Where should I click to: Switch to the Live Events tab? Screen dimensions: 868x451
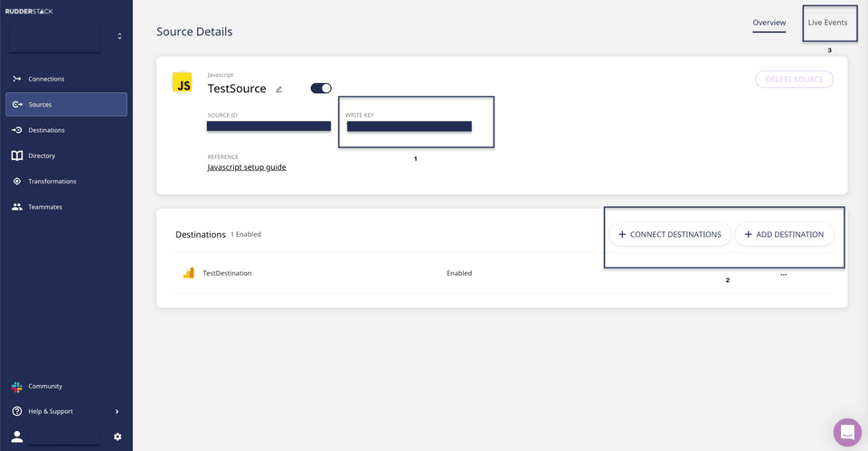827,23
